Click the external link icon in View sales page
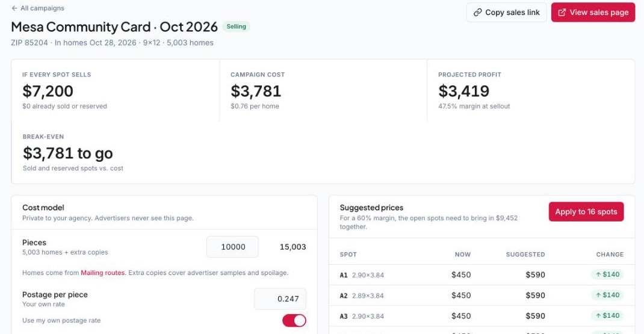This screenshot has height=334, width=644. (562, 13)
